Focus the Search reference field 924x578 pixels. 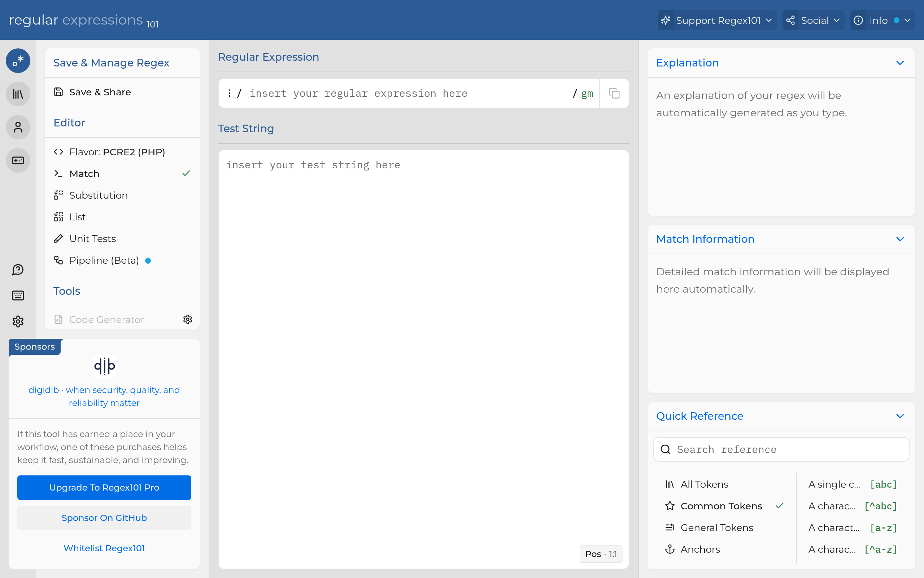(781, 449)
